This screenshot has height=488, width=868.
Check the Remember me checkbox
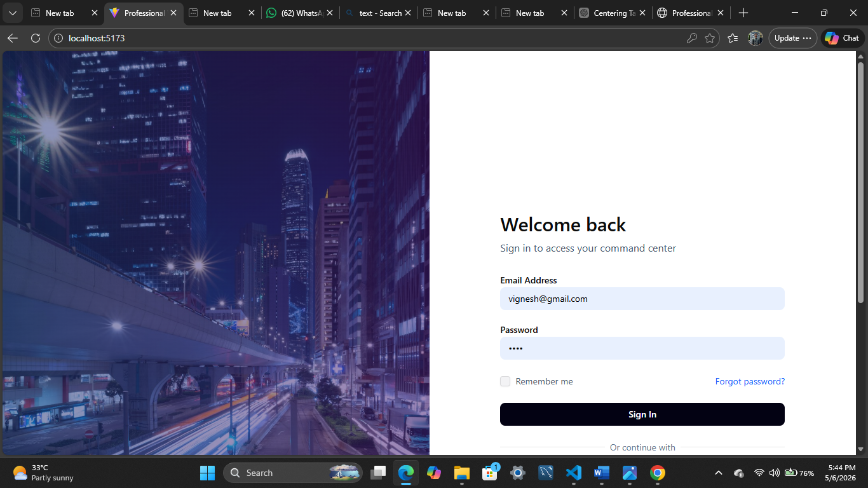(x=505, y=381)
